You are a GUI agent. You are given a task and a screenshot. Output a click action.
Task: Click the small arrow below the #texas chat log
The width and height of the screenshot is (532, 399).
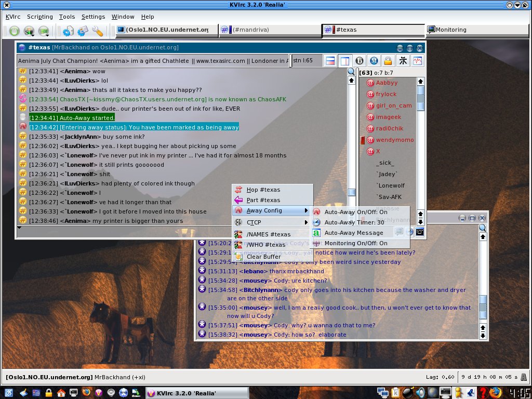19,228
